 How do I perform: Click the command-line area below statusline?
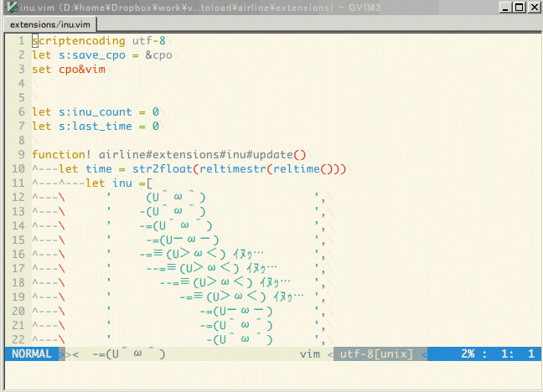(273, 375)
